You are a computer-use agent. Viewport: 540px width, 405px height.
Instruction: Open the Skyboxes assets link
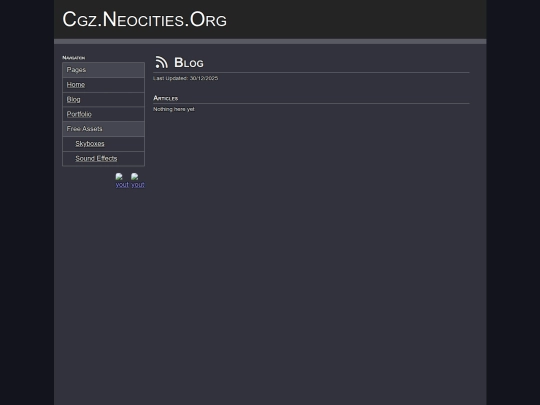tap(90, 144)
